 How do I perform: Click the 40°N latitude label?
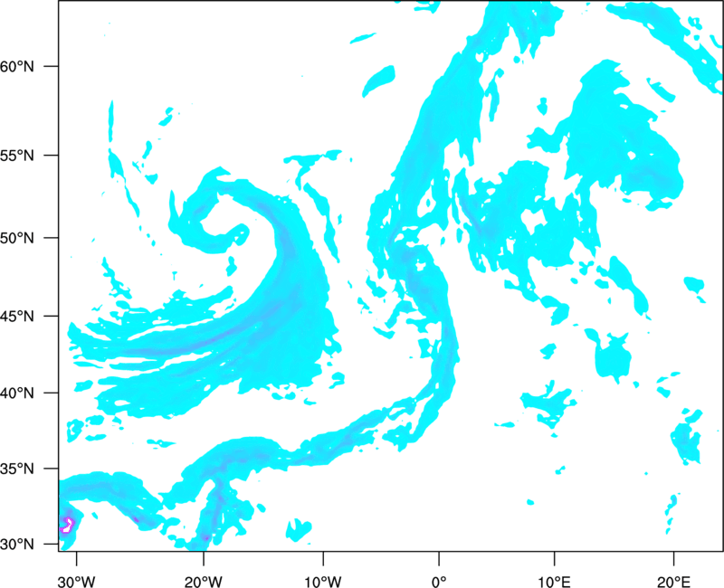coord(17,394)
